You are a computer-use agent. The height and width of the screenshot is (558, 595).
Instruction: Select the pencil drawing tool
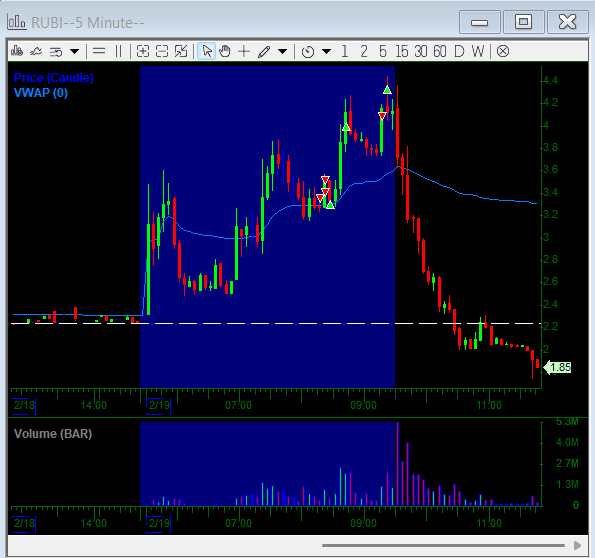(x=264, y=51)
